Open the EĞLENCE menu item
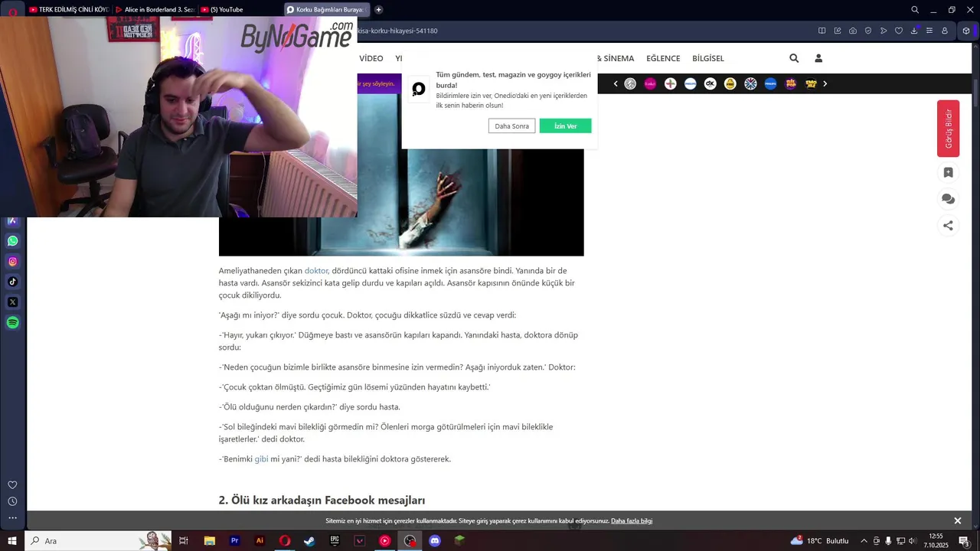Viewport: 980px width, 551px height. click(663, 58)
